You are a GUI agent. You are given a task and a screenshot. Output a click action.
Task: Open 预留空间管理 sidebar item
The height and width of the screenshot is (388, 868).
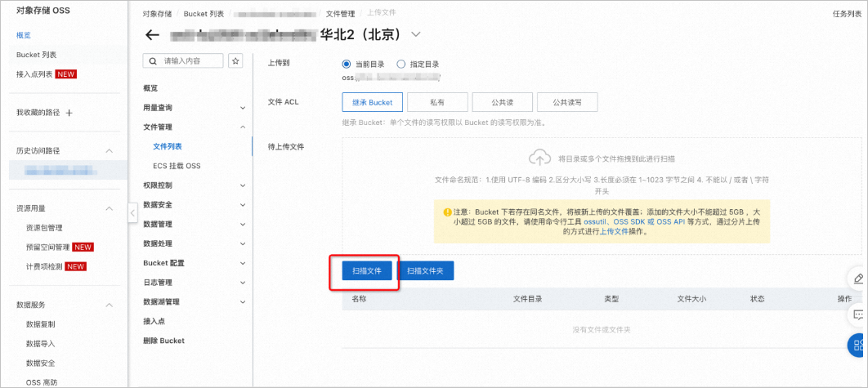coord(47,247)
